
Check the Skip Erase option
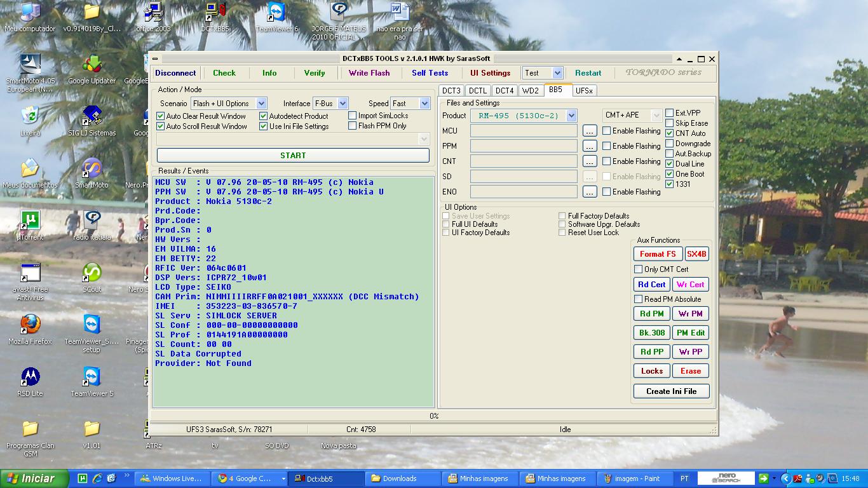click(x=670, y=123)
